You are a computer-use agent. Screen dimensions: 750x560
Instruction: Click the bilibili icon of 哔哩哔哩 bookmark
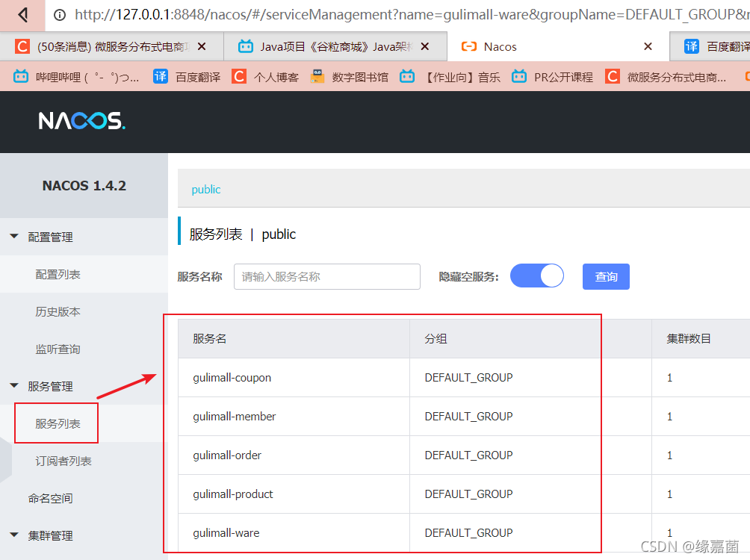[21, 76]
